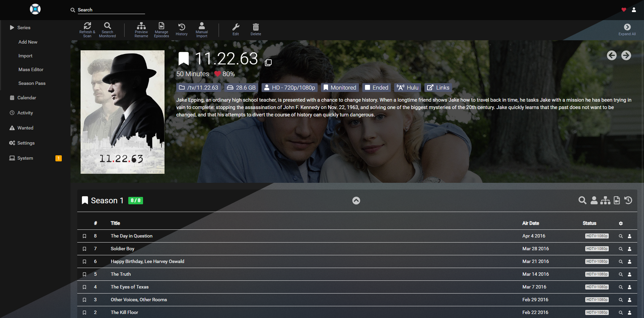Image resolution: width=644 pixels, height=318 pixels.
Task: Toggle Season 1 monitored bookmark
Action: point(85,201)
